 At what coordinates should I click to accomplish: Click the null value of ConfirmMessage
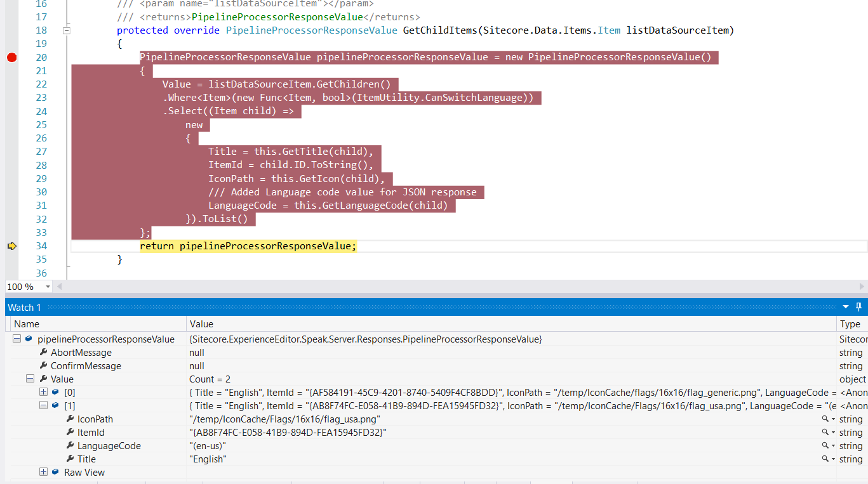197,366
